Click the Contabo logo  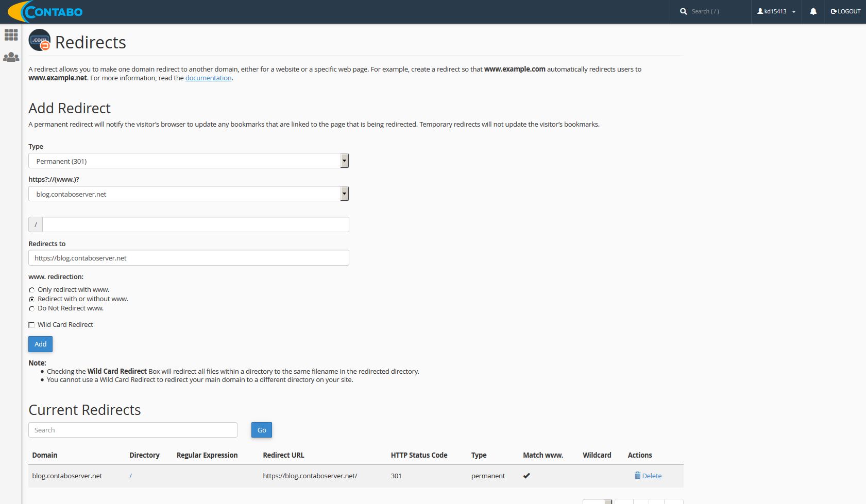(x=45, y=11)
